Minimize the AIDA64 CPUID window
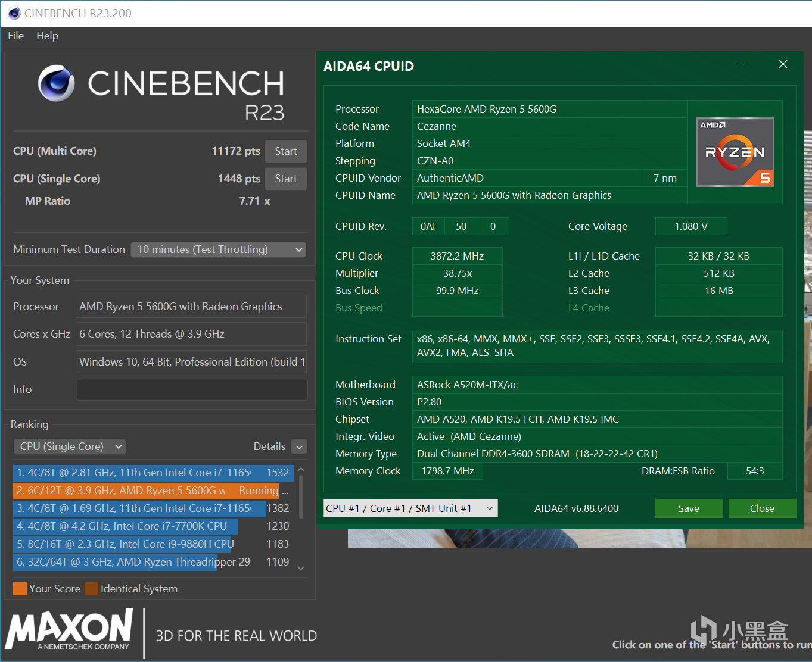Viewport: 812px width, 662px height. (x=741, y=64)
